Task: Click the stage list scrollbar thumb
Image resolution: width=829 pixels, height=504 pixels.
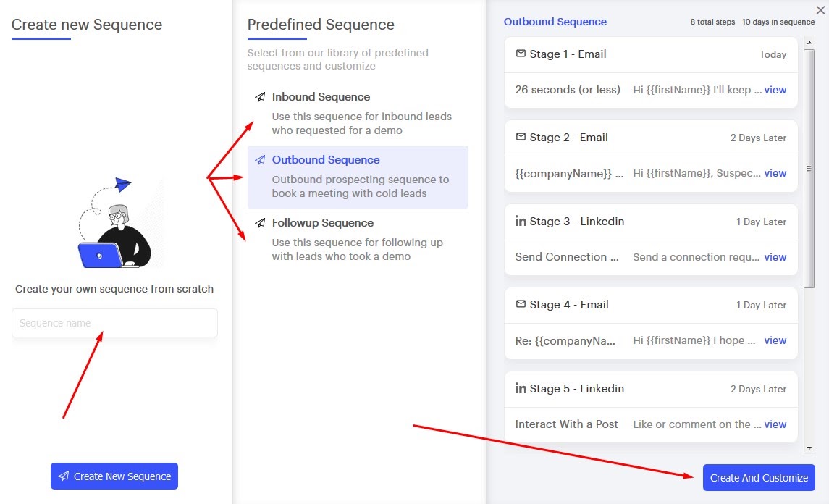Action: click(809, 169)
